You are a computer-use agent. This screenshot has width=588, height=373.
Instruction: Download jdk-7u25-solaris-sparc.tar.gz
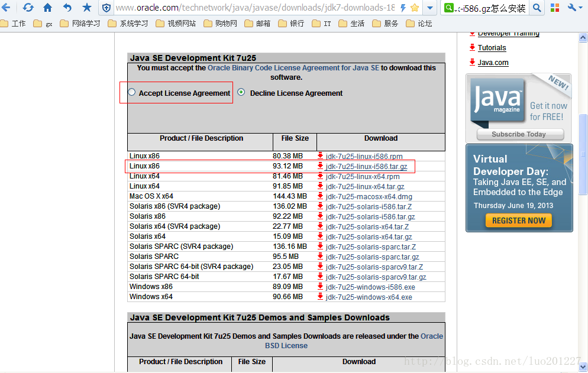click(x=372, y=257)
